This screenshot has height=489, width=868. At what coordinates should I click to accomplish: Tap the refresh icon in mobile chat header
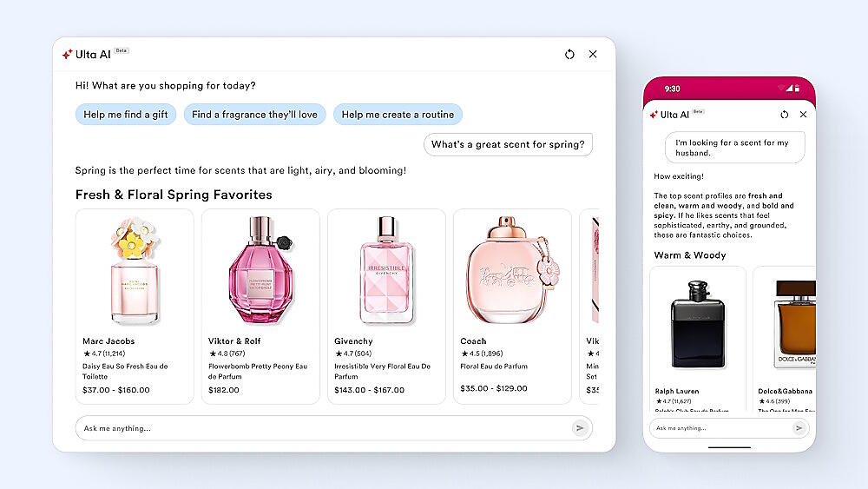click(x=785, y=114)
